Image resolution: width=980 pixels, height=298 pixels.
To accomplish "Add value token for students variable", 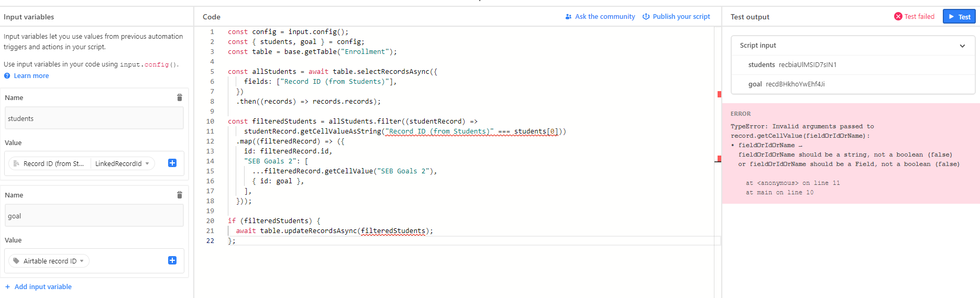I will [x=172, y=163].
